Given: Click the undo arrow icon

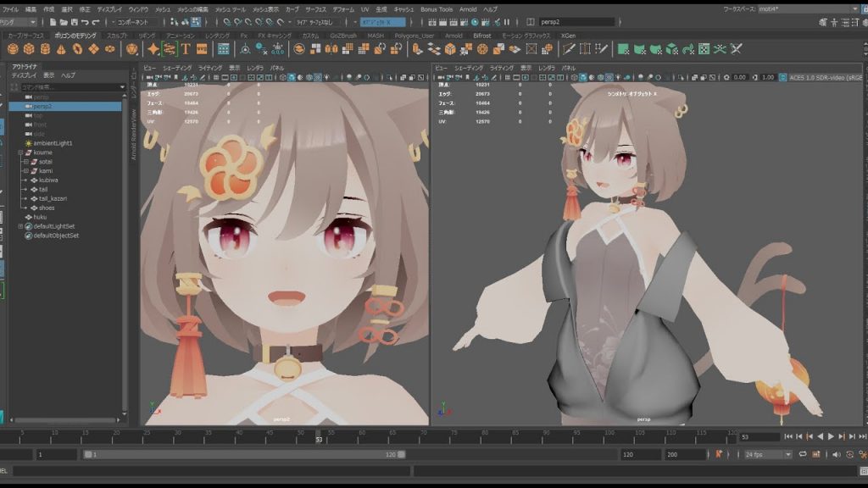Looking at the screenshot, I should [87, 22].
